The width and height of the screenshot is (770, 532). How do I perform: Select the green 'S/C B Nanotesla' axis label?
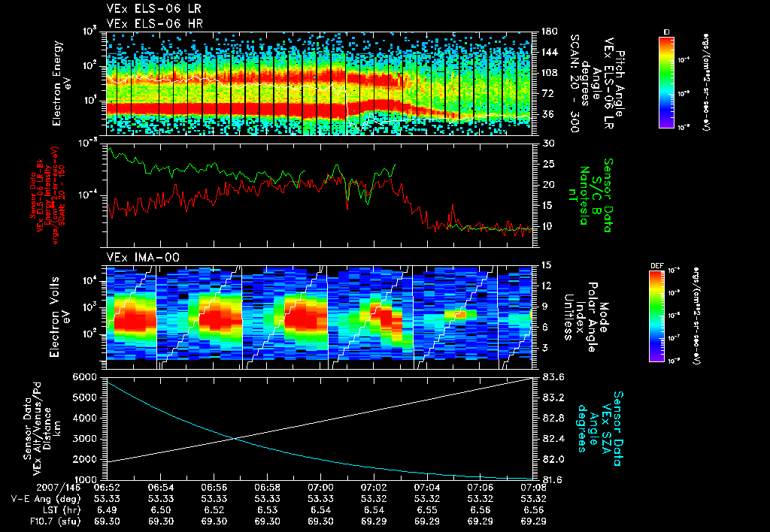590,195
